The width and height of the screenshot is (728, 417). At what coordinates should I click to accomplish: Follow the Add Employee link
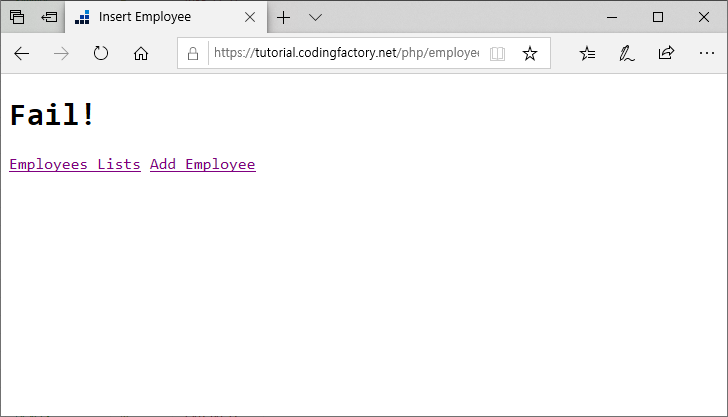[x=202, y=164]
